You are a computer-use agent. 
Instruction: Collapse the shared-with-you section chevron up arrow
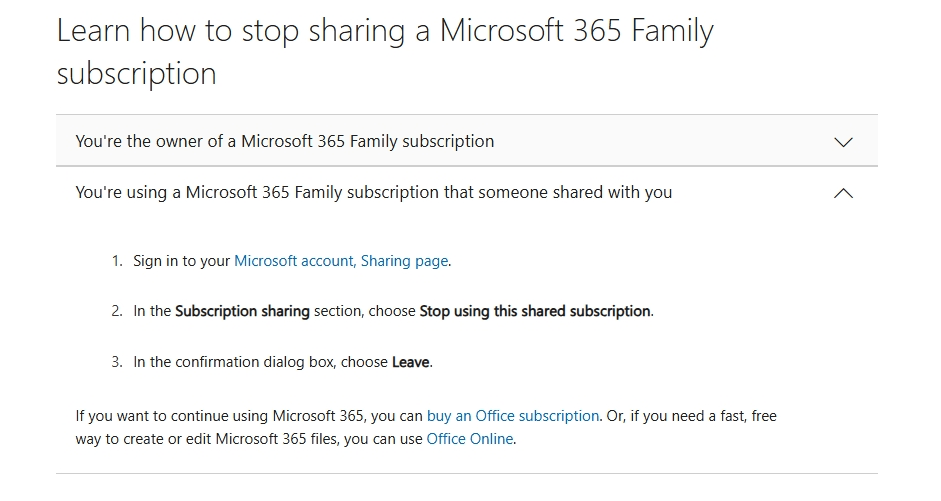tap(843, 193)
